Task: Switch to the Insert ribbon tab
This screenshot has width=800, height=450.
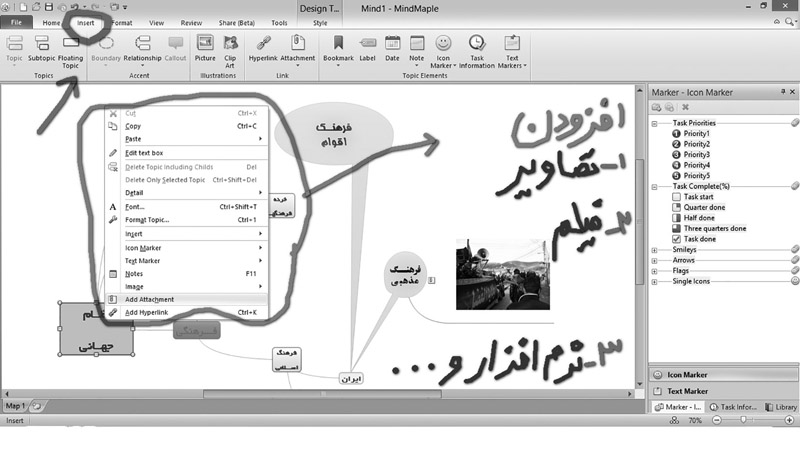Action: [87, 21]
